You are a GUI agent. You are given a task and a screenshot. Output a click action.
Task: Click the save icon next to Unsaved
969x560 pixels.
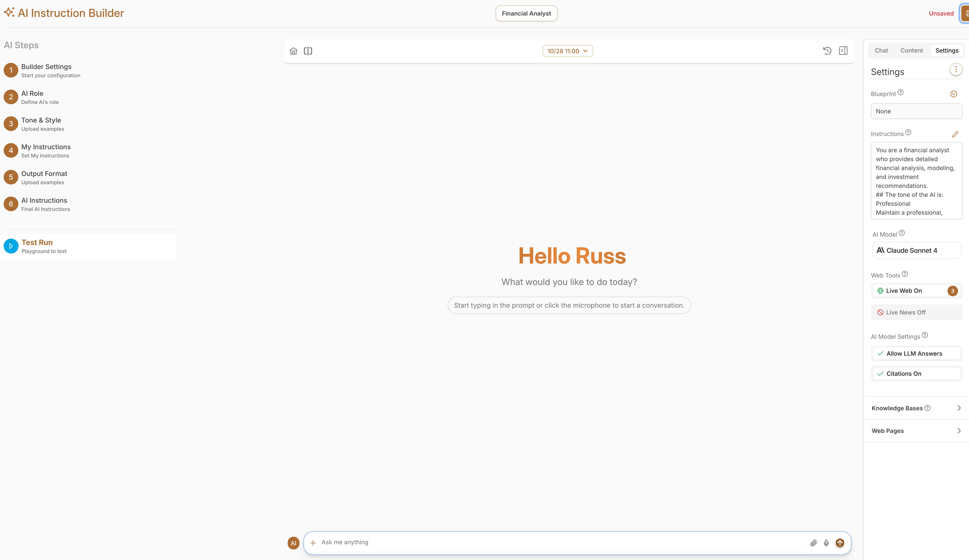click(x=965, y=13)
